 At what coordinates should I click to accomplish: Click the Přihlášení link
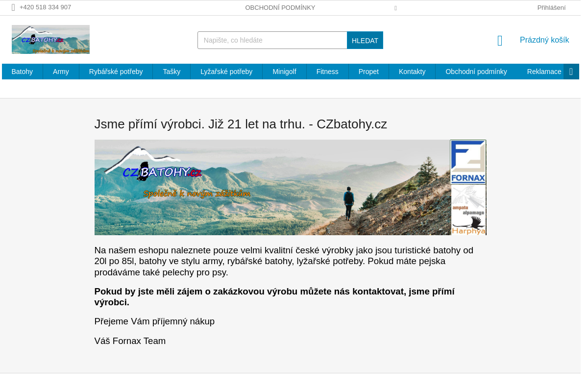pyautogui.click(x=551, y=7)
